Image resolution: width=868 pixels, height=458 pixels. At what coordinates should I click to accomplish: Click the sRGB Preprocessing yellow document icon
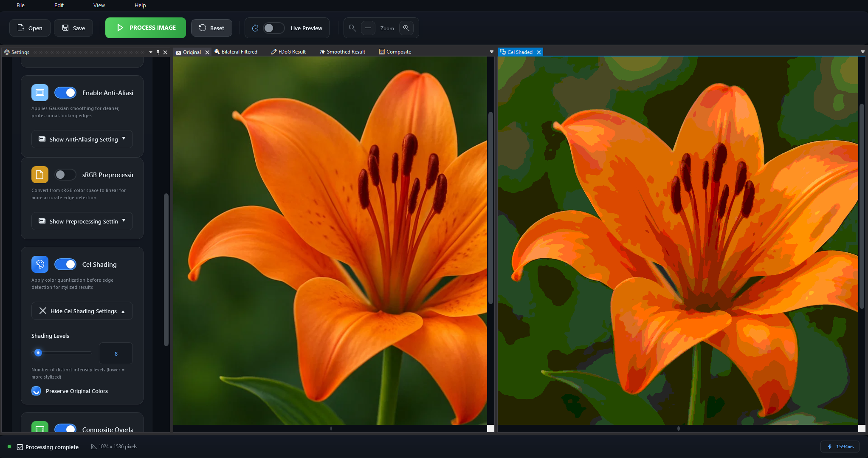[x=40, y=175]
